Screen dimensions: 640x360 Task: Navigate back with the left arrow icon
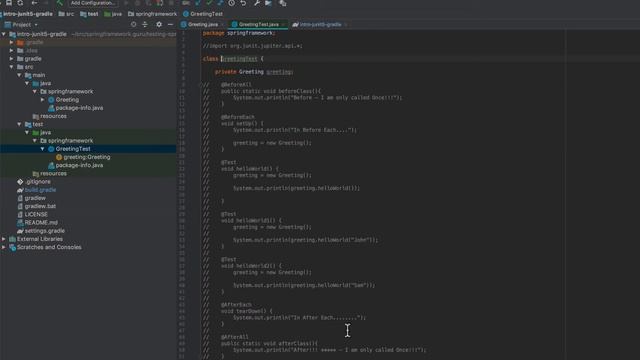click(34, 3)
